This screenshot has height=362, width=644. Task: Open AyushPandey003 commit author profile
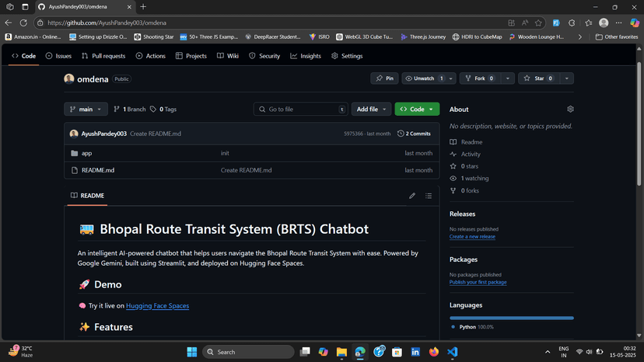point(103,134)
